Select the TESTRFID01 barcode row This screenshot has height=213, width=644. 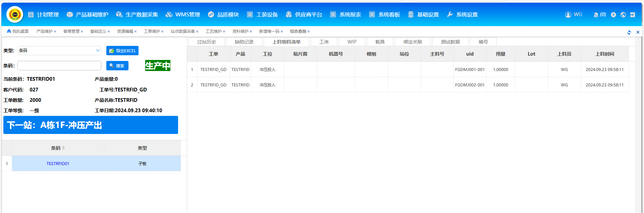[58, 164]
